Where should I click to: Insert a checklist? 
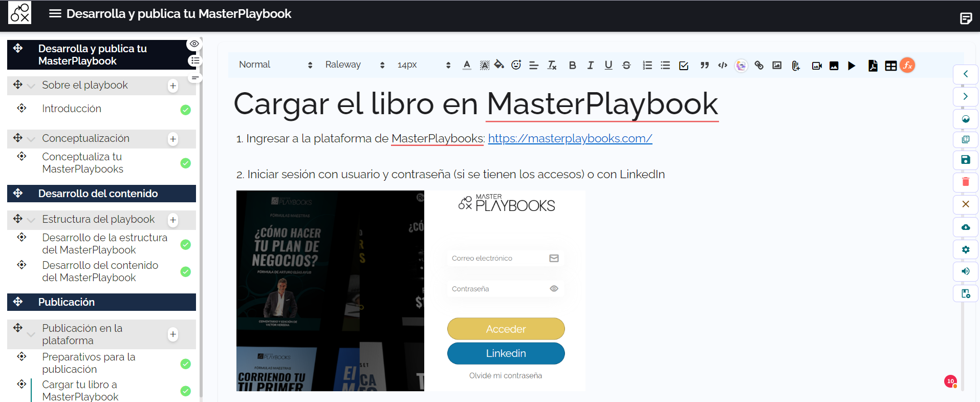(684, 66)
